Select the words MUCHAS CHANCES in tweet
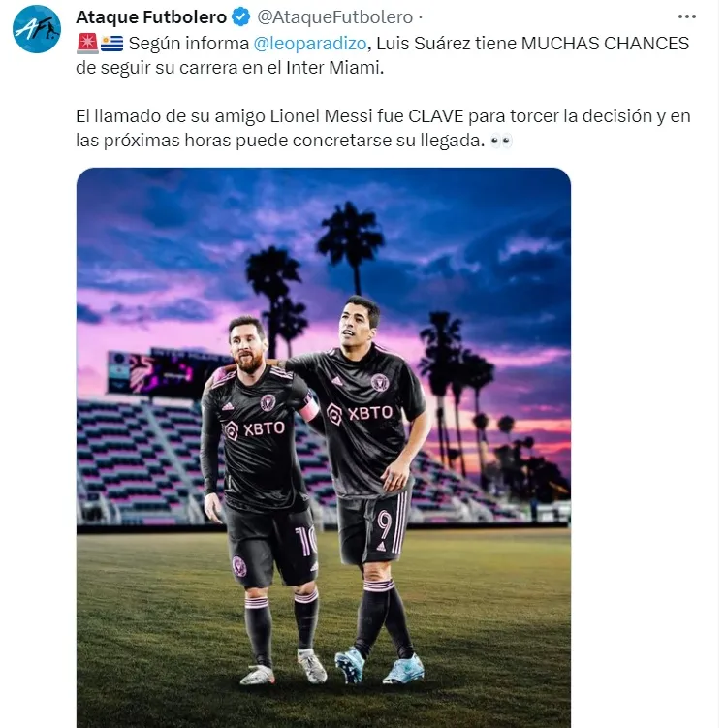 tap(605, 44)
